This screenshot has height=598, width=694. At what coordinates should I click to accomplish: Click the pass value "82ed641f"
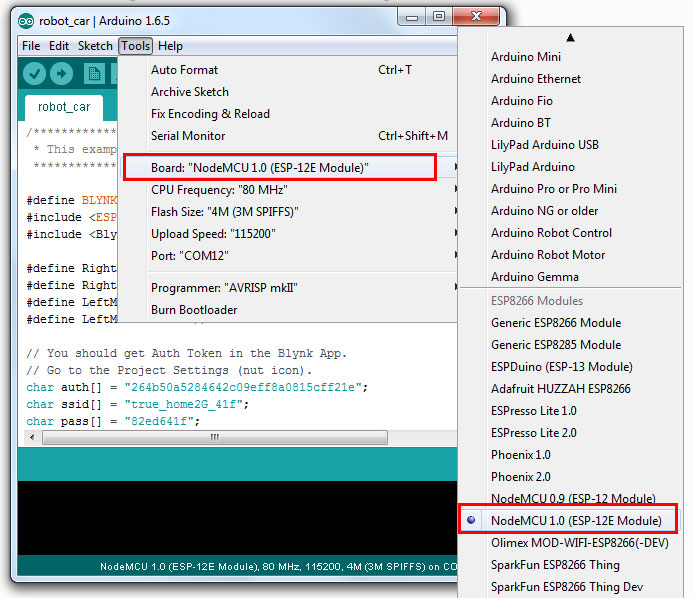159,421
